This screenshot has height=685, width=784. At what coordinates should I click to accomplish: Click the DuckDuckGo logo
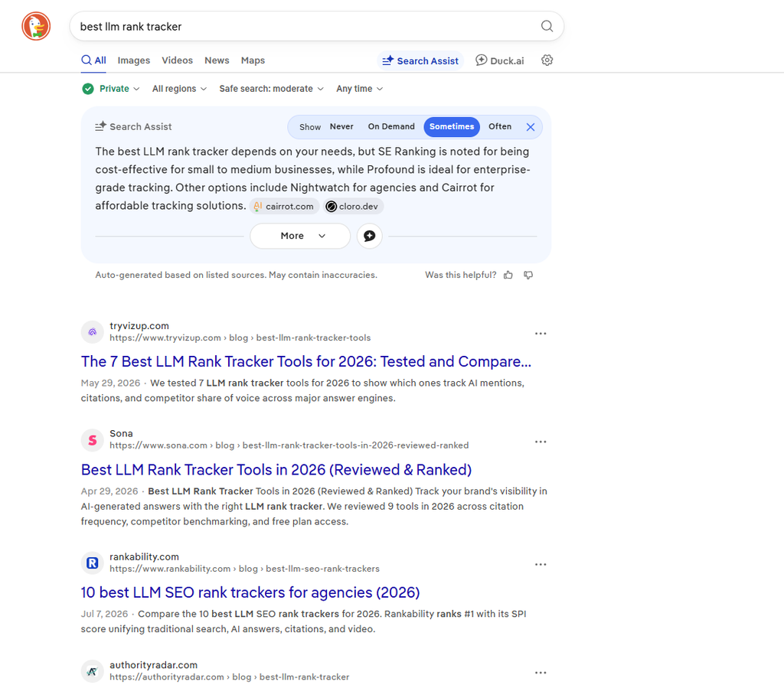[36, 26]
